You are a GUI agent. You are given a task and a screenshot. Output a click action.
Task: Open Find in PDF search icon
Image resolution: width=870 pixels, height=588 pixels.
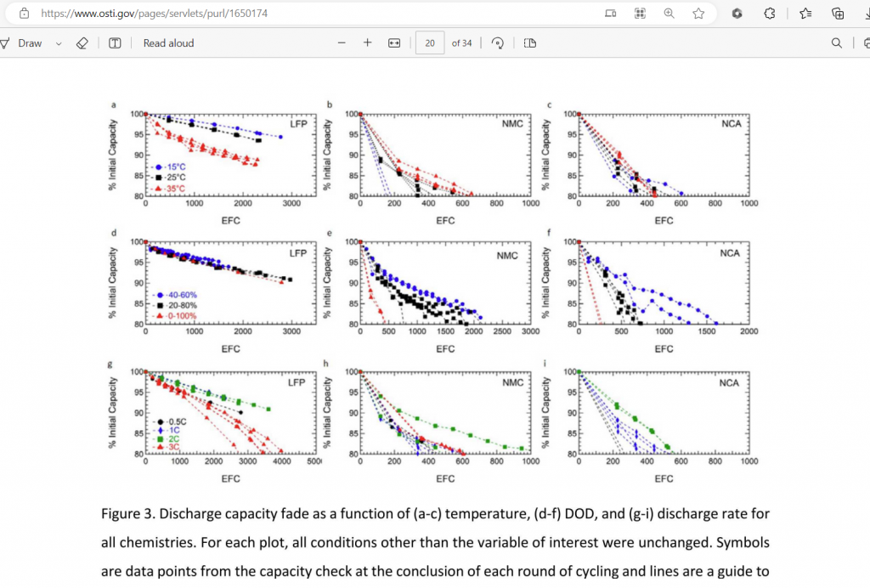click(837, 43)
